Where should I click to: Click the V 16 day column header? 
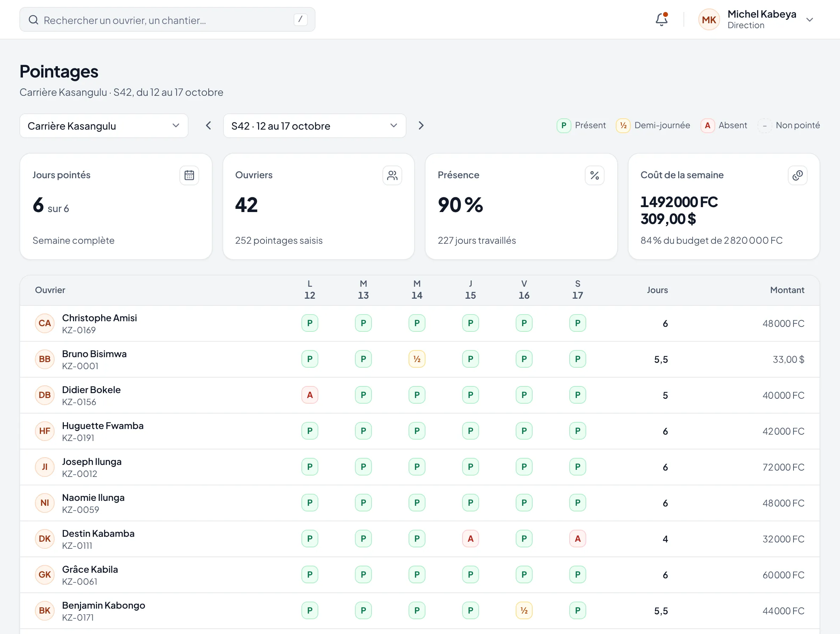[x=524, y=290]
